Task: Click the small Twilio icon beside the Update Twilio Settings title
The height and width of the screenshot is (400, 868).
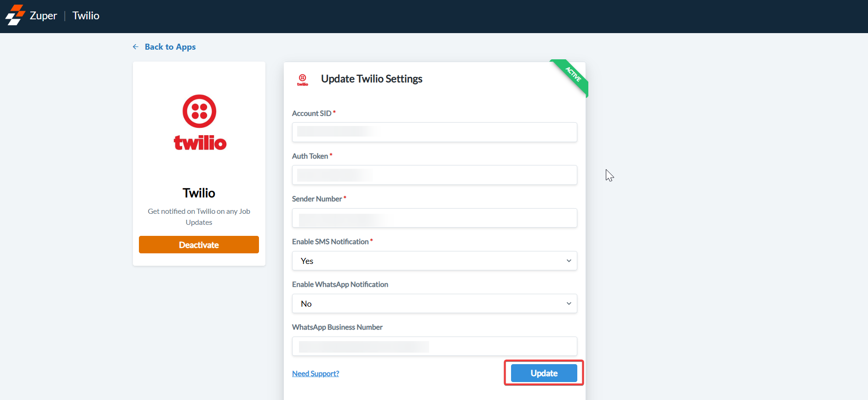Action: click(x=303, y=80)
